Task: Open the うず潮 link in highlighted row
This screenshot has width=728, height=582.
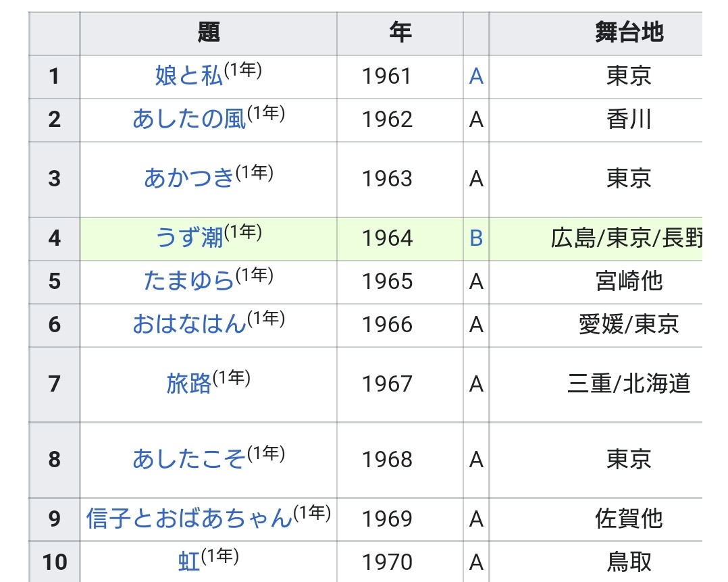Action: (x=188, y=238)
